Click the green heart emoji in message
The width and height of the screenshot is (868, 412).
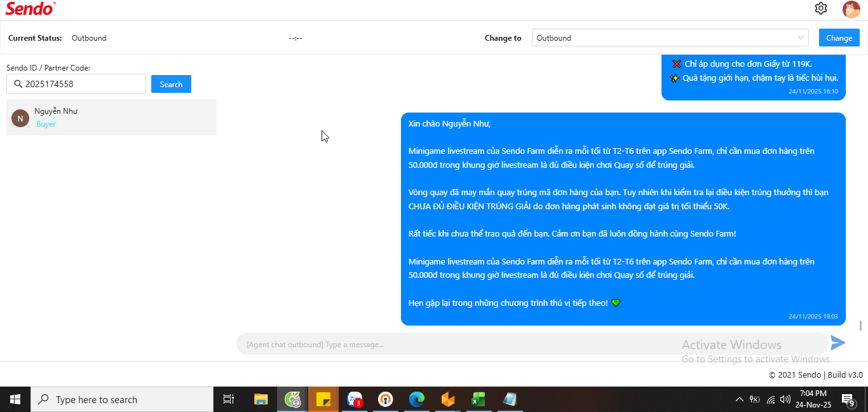coord(616,303)
